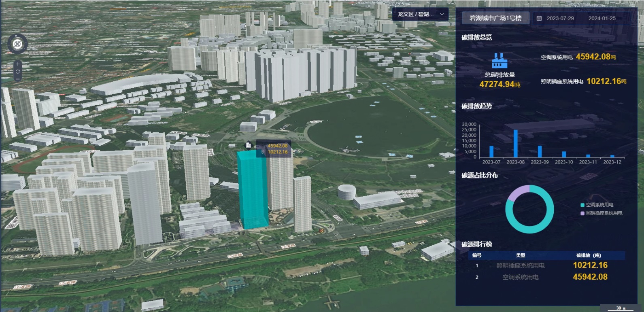Viewport: 644px width, 312px height.
Task: Toggle 照明插座系统用电 legend in donut chart
Action: click(601, 213)
